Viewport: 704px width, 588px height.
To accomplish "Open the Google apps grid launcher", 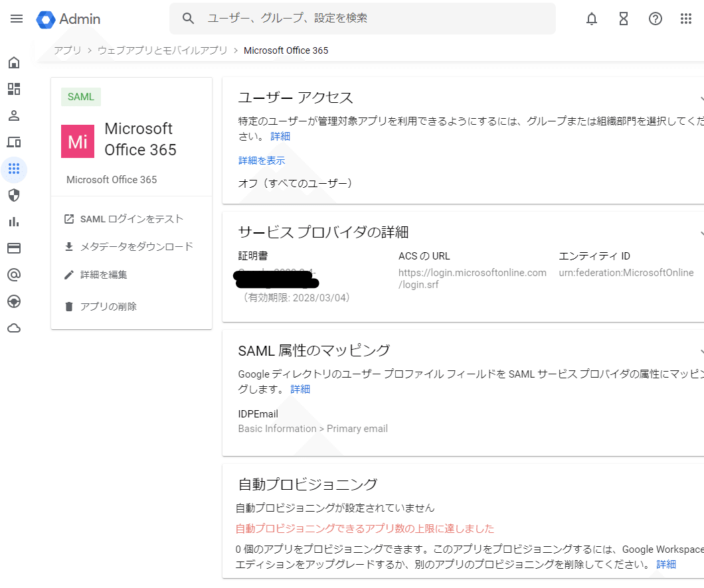I will click(x=685, y=19).
